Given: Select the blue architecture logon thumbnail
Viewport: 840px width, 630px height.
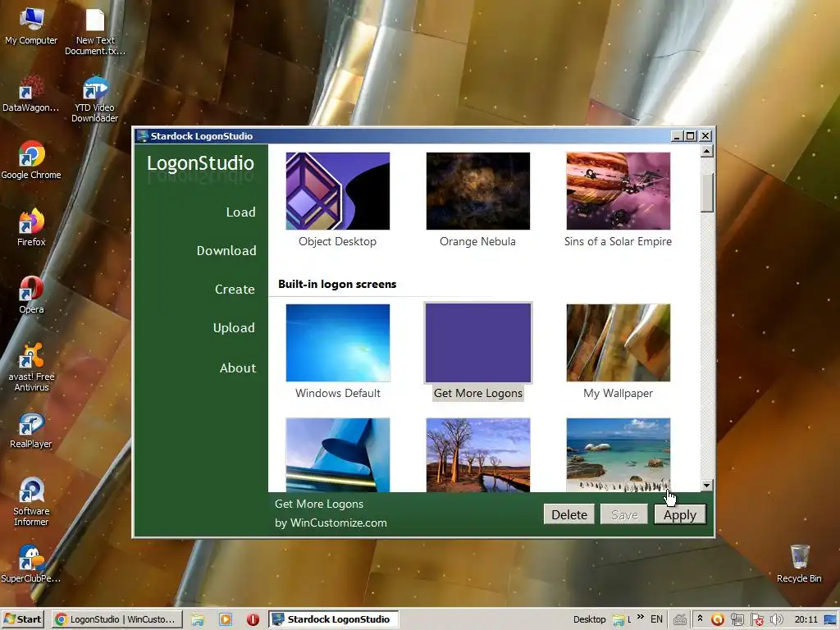Looking at the screenshot, I should click(x=337, y=454).
